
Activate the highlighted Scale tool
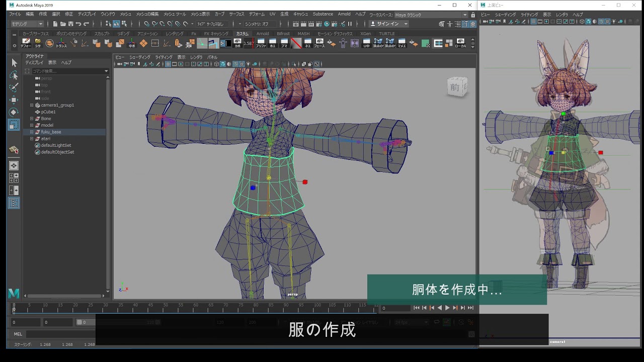[x=14, y=125]
